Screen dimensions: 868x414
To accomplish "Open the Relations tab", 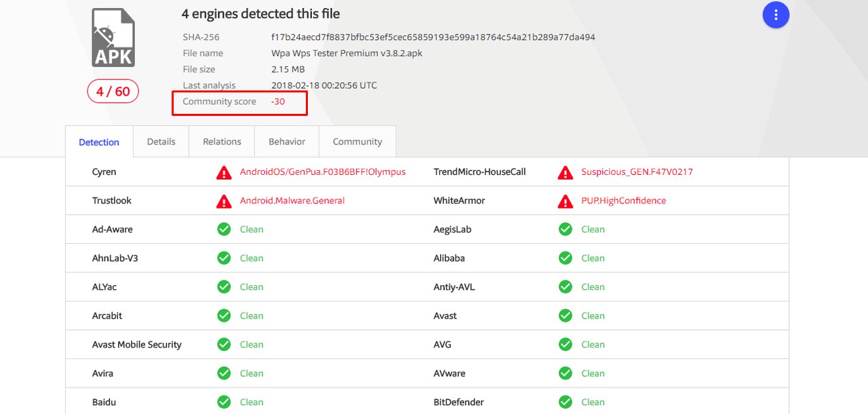I will [x=222, y=142].
